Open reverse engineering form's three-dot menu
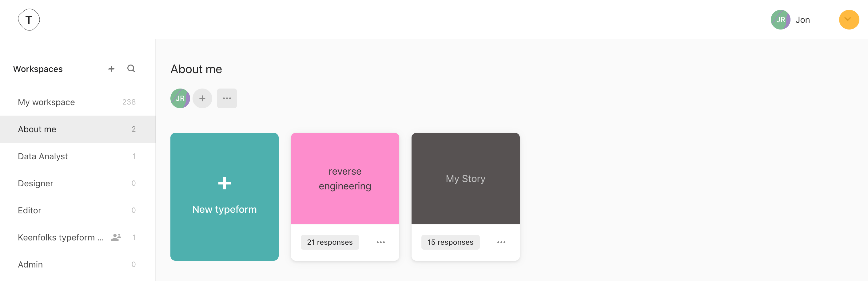 [380, 242]
